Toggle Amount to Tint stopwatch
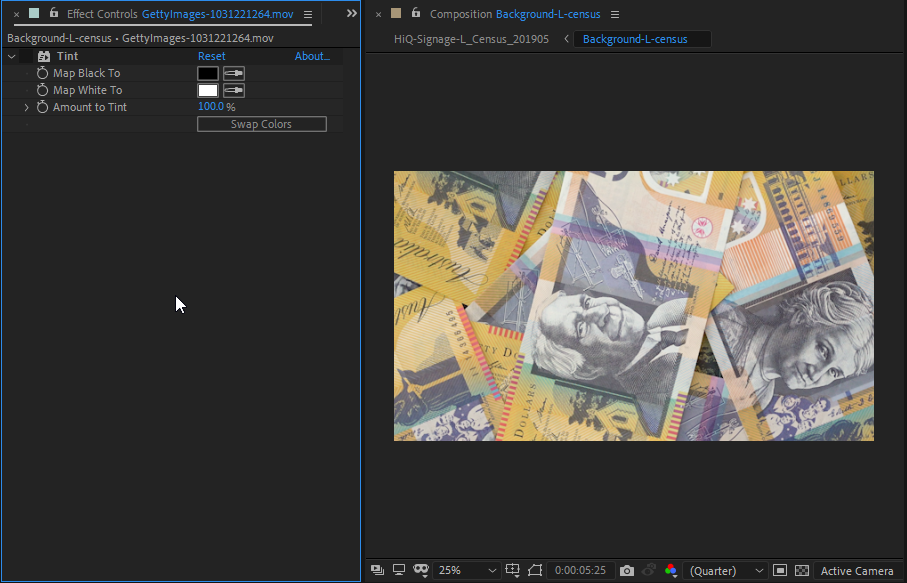Viewport: 907px width, 583px height. 42,106
